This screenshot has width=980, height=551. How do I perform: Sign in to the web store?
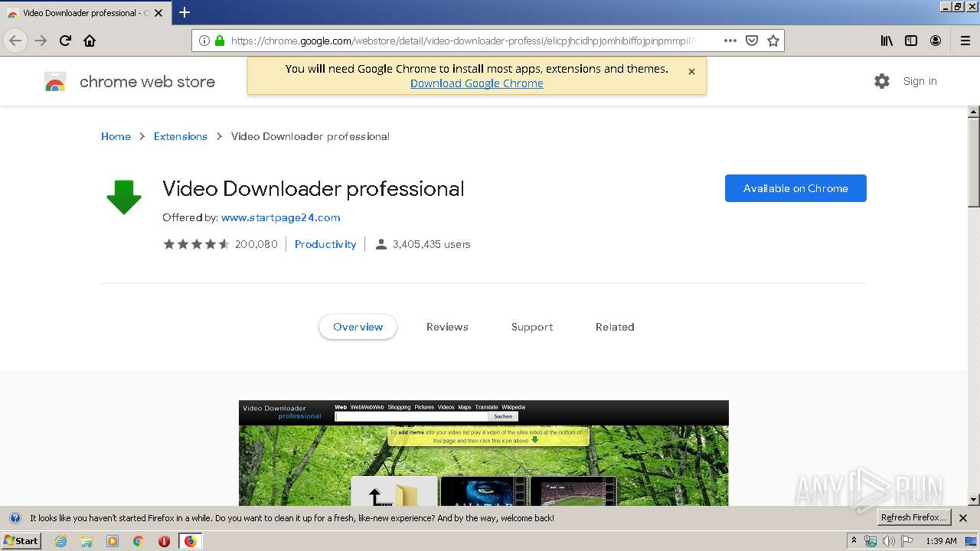pos(920,81)
